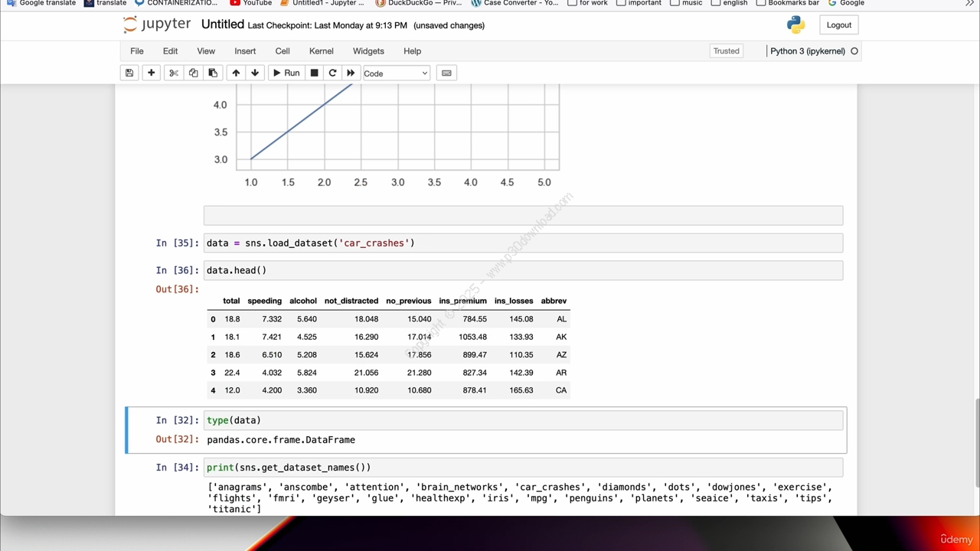Restart the kernel icon
The image size is (980, 551).
coord(332,73)
